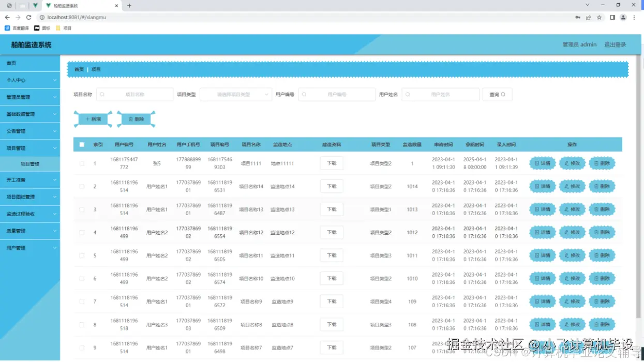Image resolution: width=644 pixels, height=362 pixels.
Task: Open the 项目管理 submenu item
Action: (x=30, y=164)
